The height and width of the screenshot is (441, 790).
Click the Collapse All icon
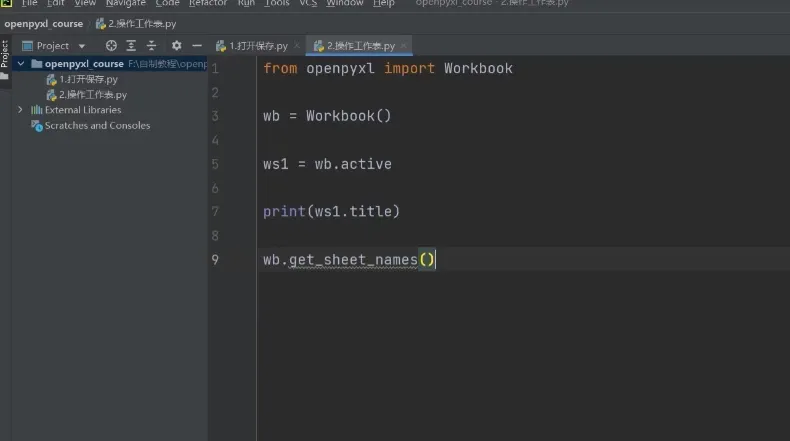(x=151, y=46)
